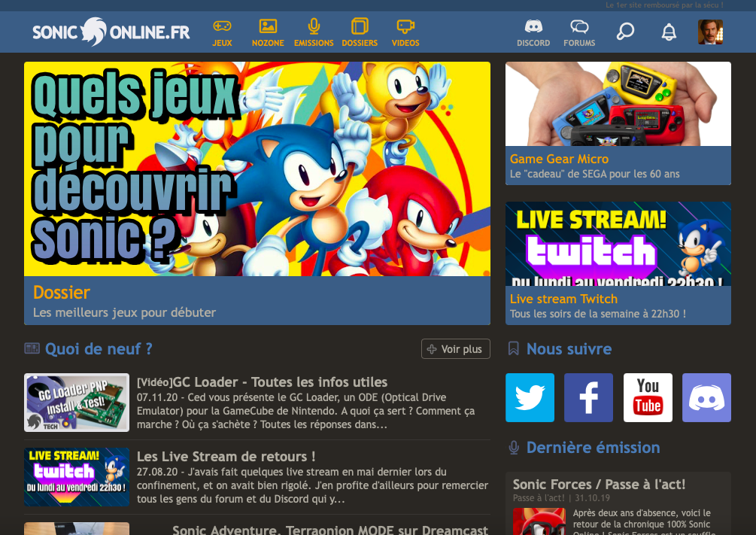The image size is (756, 535).
Task: Click the Sonic Forces episode thumbnail
Action: click(x=539, y=521)
